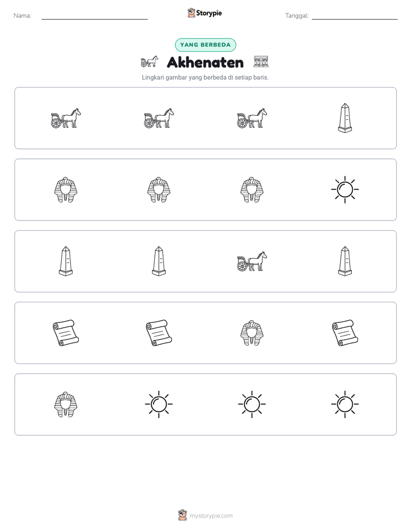Circle the pharaoh head in fifth row

point(66,404)
